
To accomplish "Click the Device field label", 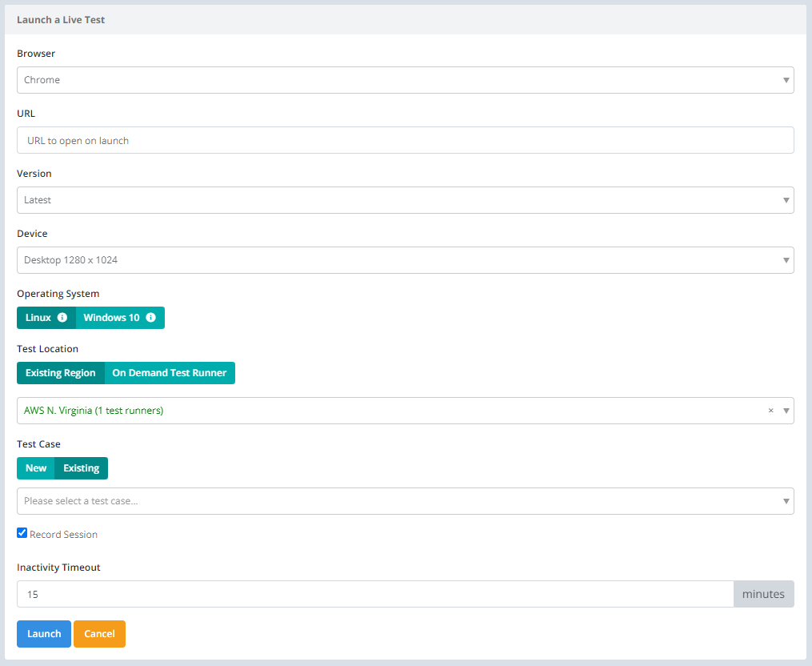I will click(x=32, y=234).
